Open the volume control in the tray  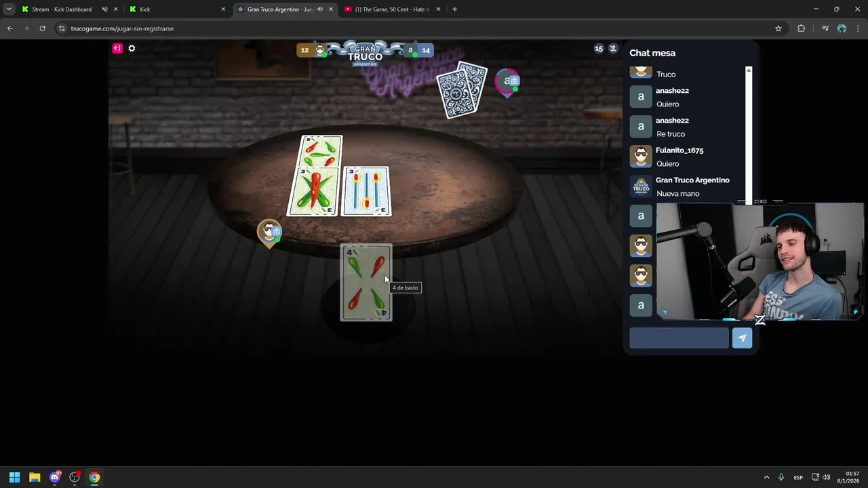(826, 477)
